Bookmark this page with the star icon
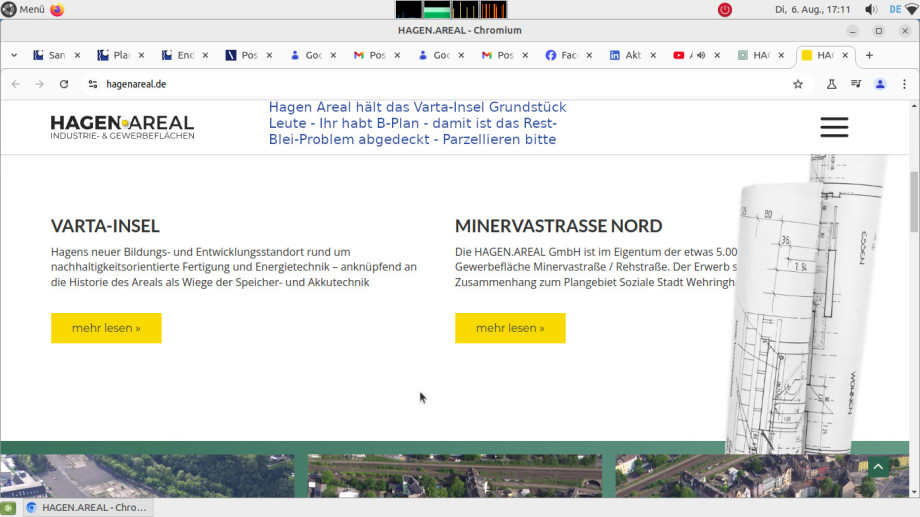Screen dimensions: 920x517 point(798,84)
